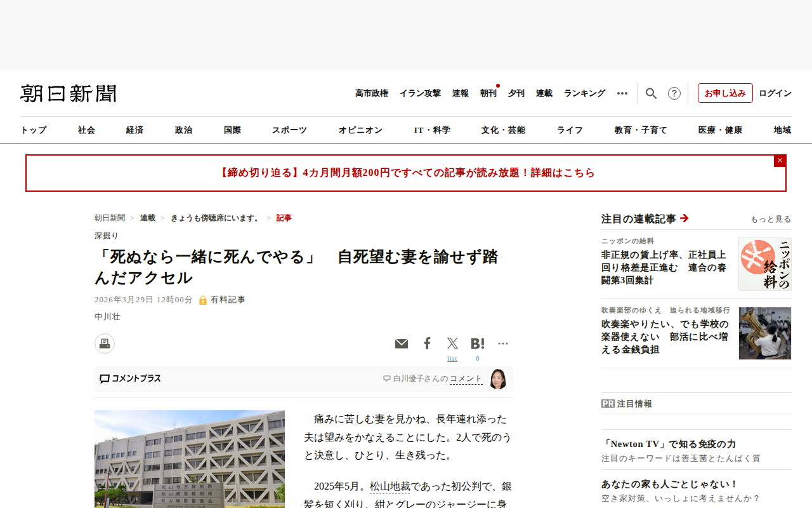This screenshot has height=508, width=812.
Task: Click the 「死ぬなら一緒に死んでやる」 article headline
Action: [x=296, y=267]
